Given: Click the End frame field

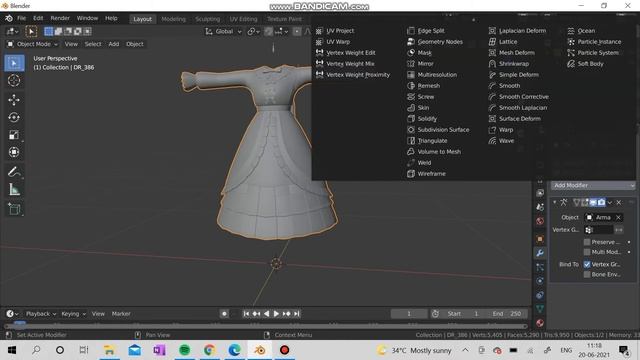Looking at the screenshot, I should coord(507,314).
